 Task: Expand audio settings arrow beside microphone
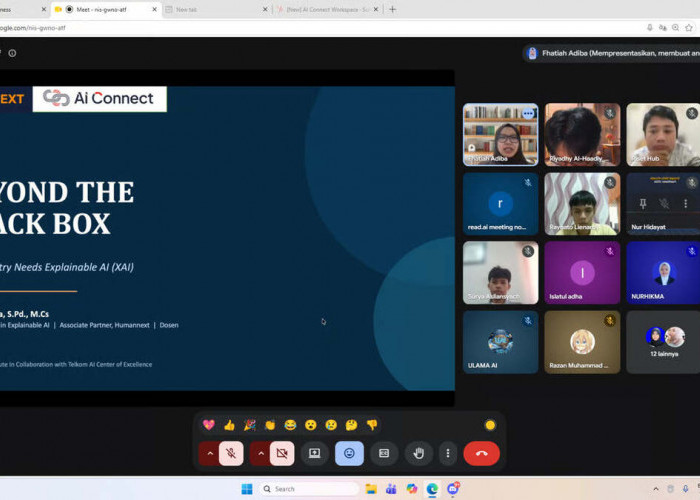(209, 454)
